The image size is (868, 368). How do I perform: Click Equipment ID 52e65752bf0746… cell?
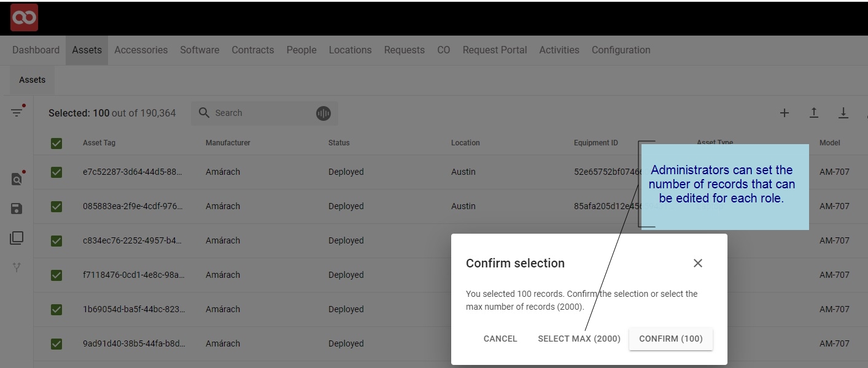(606, 172)
